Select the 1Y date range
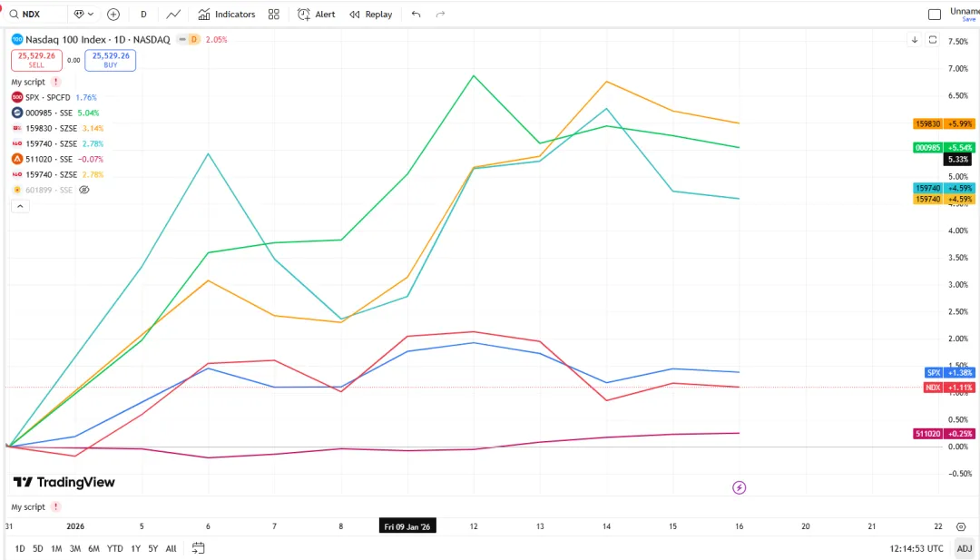The image size is (980, 560). 135,549
